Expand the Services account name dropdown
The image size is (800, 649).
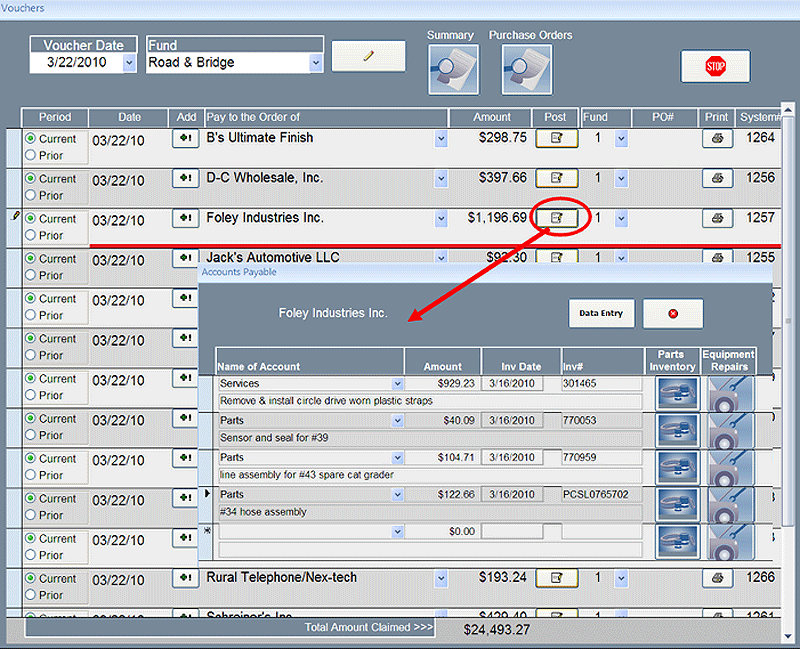[397, 384]
